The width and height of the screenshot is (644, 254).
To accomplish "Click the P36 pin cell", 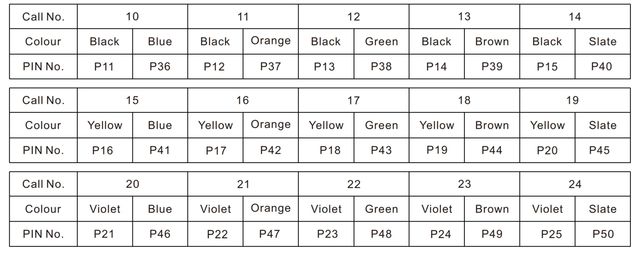I will (x=160, y=67).
